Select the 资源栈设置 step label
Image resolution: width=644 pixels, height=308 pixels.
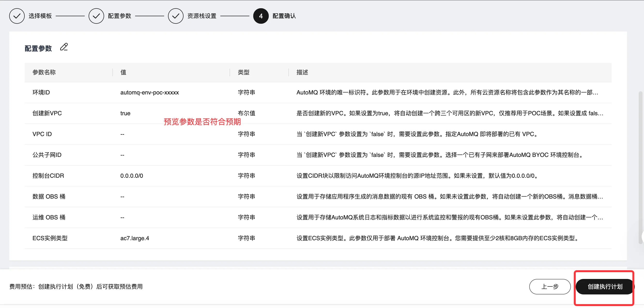coord(202,16)
